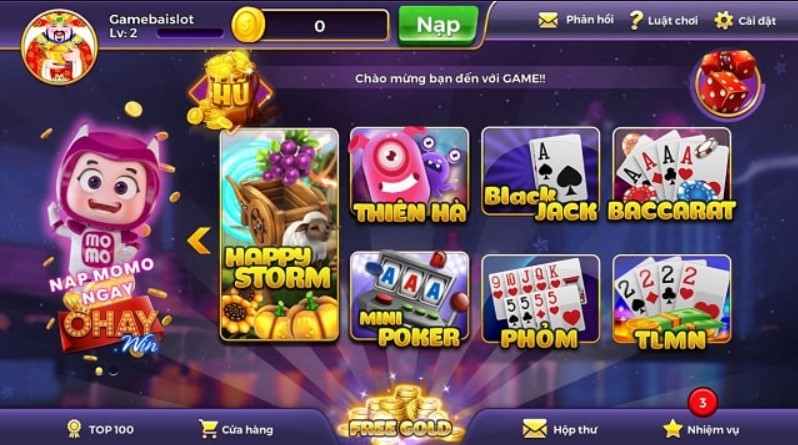Click the Cài đặt gear icon

coord(723,20)
